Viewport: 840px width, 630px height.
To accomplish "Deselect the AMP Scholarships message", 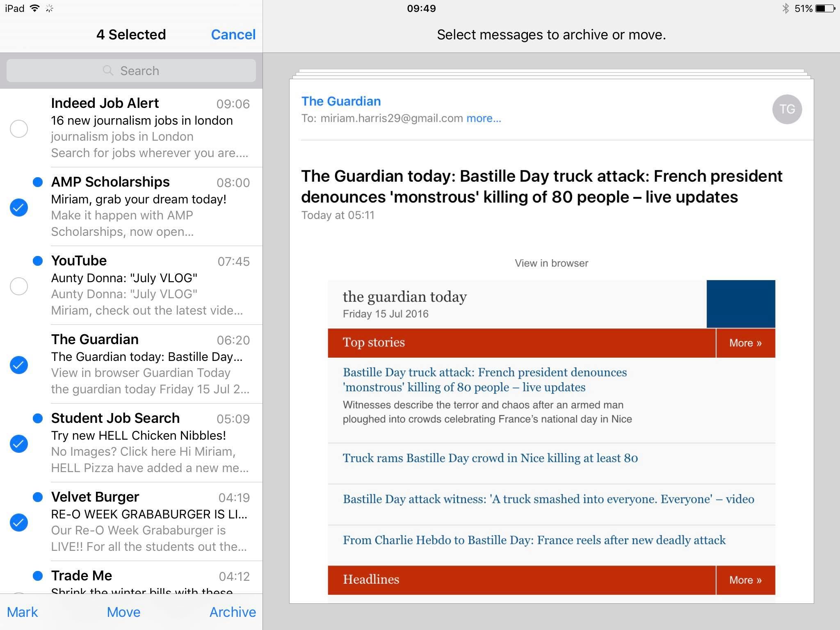I will point(18,208).
